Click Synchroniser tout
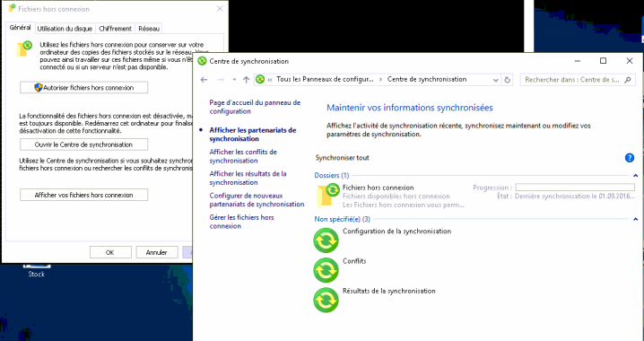The width and height of the screenshot is (644, 341). [x=342, y=158]
